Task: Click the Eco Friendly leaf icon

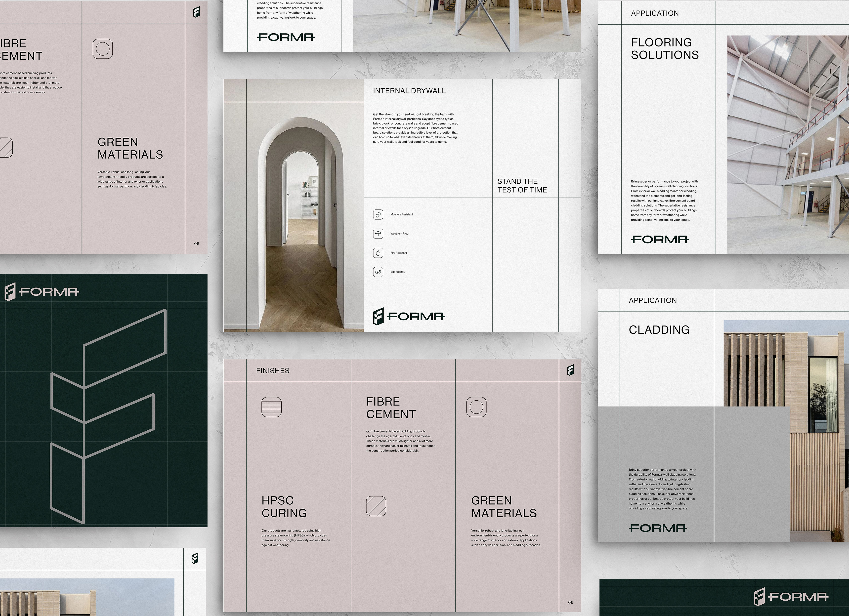Action: 378,272
